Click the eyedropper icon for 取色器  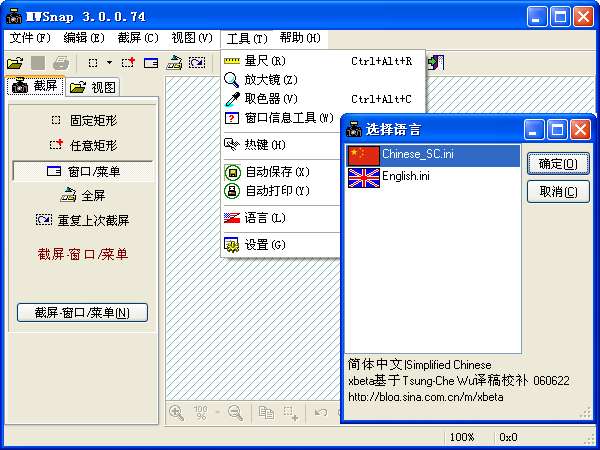232,99
